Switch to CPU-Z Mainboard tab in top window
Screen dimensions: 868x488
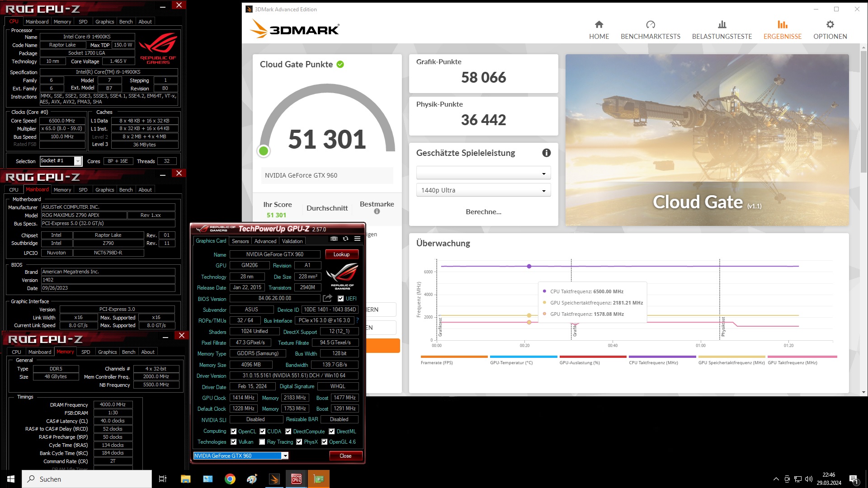(x=37, y=22)
